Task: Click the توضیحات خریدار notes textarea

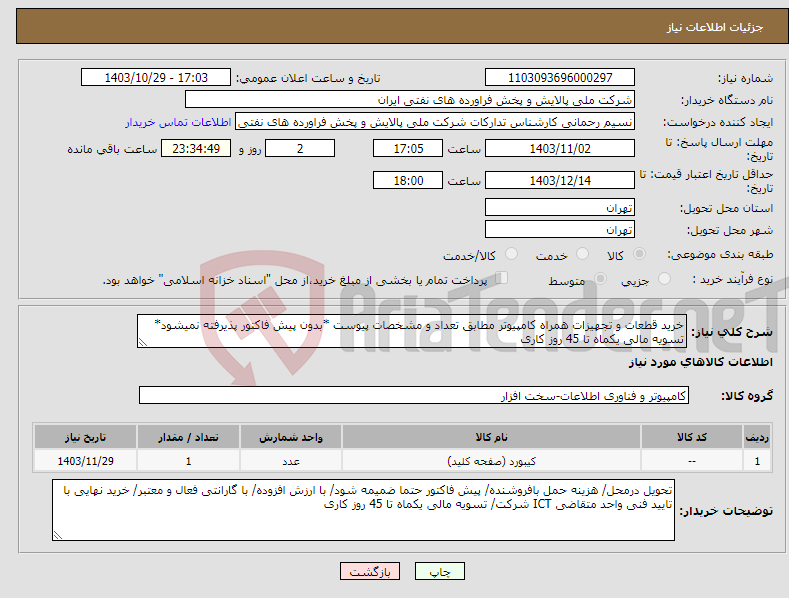Action: pyautogui.click(x=363, y=510)
